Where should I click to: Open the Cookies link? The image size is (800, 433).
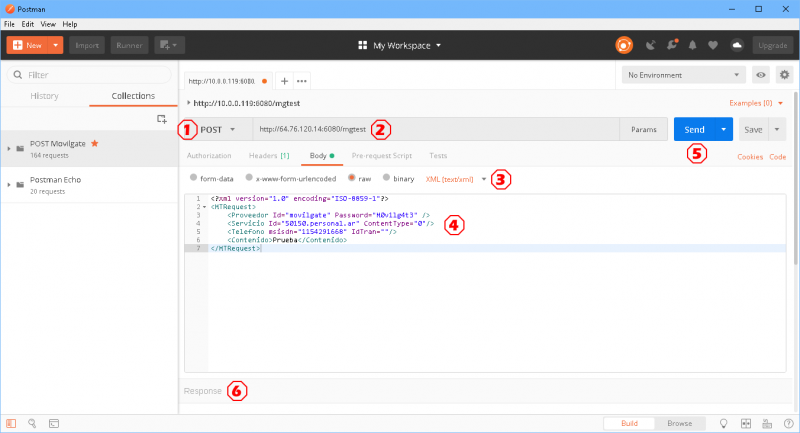tap(749, 157)
